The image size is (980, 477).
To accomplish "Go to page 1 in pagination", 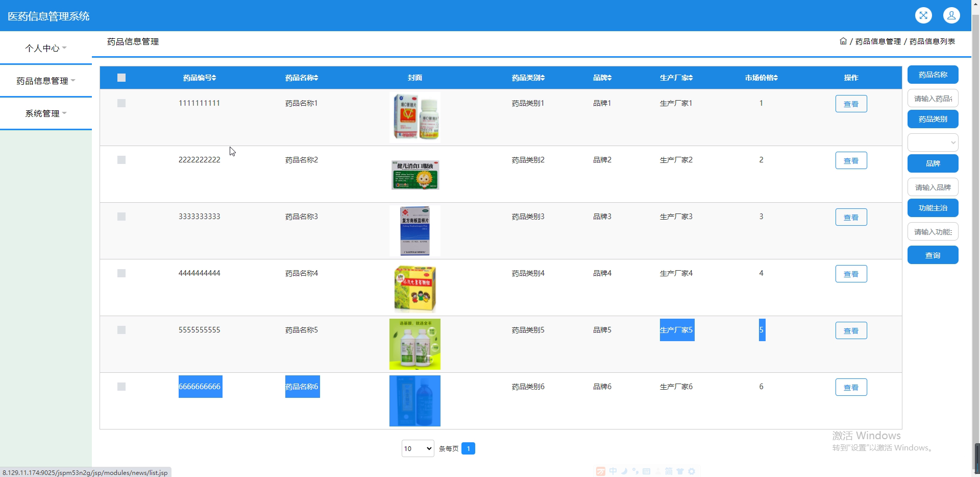I will tap(468, 448).
